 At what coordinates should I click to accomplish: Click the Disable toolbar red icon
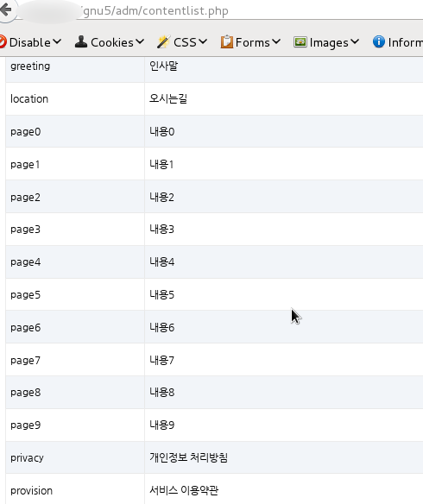pyautogui.click(x=3, y=42)
